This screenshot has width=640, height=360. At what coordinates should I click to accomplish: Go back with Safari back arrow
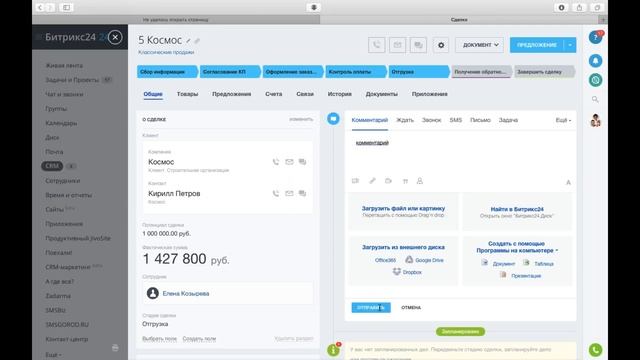(x=40, y=7)
